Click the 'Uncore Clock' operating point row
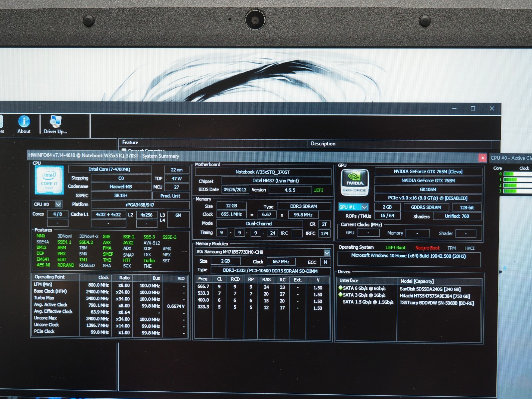 coord(109,325)
